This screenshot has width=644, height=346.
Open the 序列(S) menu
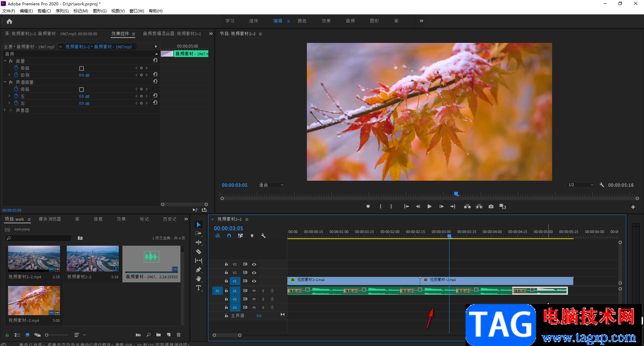(62, 11)
